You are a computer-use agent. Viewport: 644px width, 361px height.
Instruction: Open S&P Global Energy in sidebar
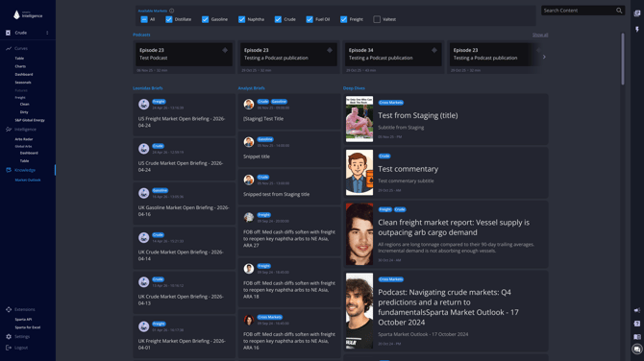[30, 120]
